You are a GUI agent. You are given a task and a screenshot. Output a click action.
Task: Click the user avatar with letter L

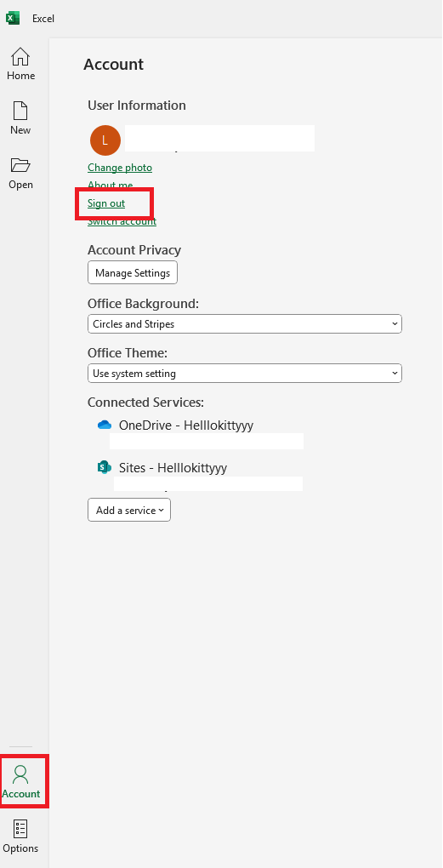click(105, 140)
